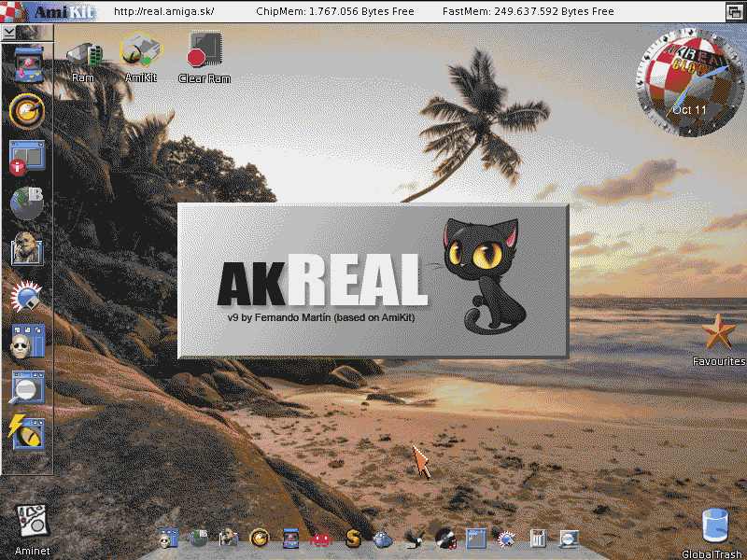Launch the lightning bolt eye icon in side dock

tap(26, 432)
